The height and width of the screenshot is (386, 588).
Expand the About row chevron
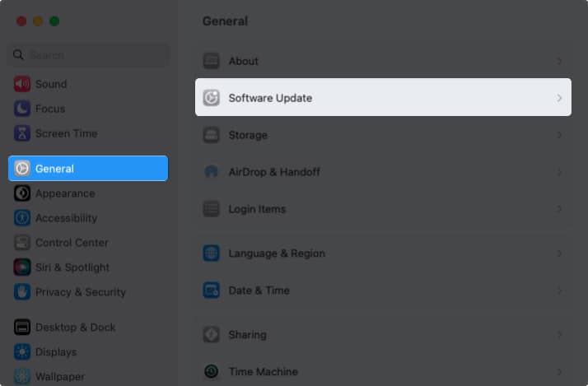point(559,61)
